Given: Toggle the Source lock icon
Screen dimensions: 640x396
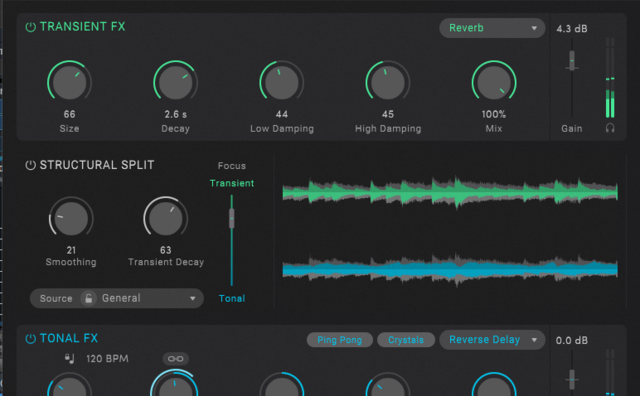Looking at the screenshot, I should pos(88,298).
